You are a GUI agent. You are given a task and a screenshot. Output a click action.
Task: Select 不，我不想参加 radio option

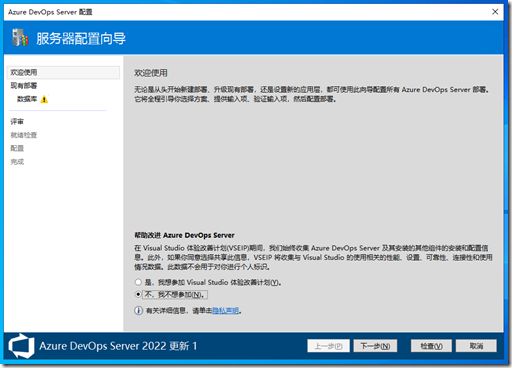click(138, 295)
